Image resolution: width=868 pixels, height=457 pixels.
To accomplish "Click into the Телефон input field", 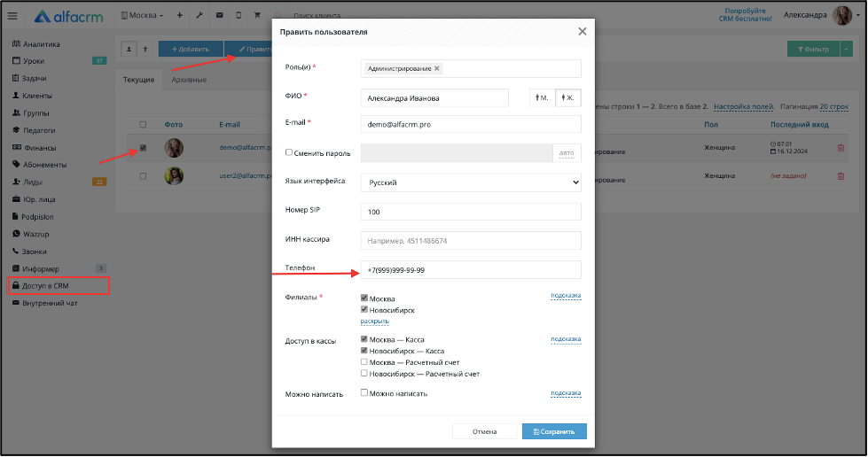I will (x=471, y=270).
